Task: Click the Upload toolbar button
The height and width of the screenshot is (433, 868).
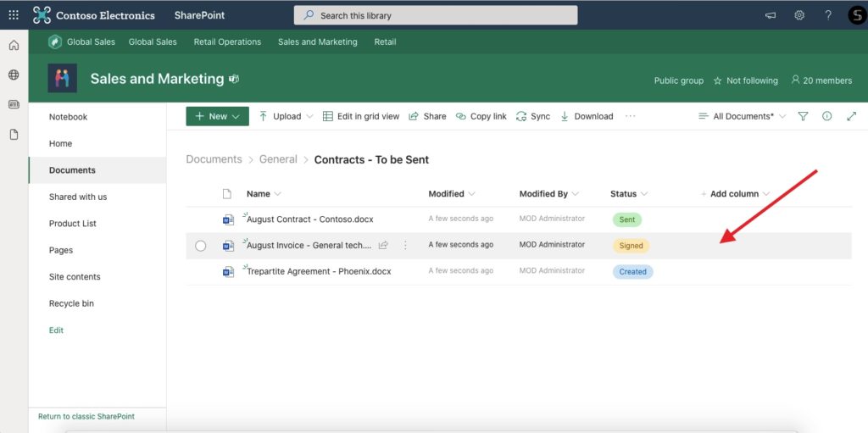Action: pos(280,116)
